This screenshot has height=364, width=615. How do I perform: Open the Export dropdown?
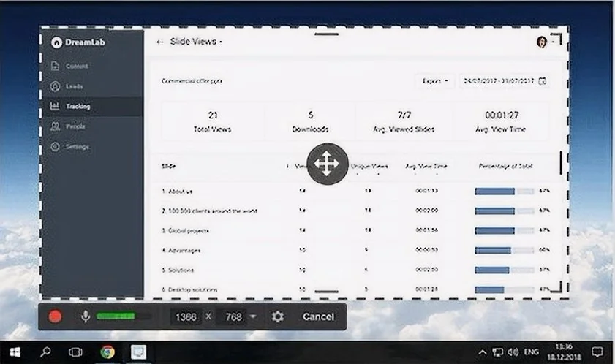(x=435, y=81)
